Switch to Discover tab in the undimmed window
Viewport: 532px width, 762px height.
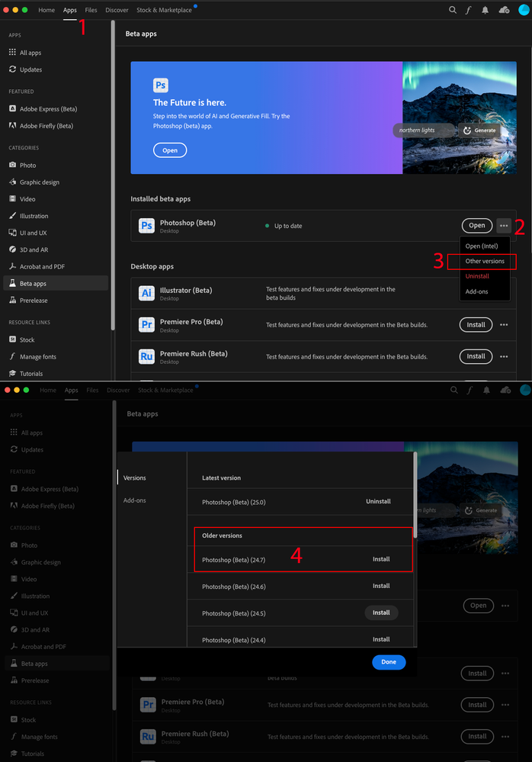[117, 10]
